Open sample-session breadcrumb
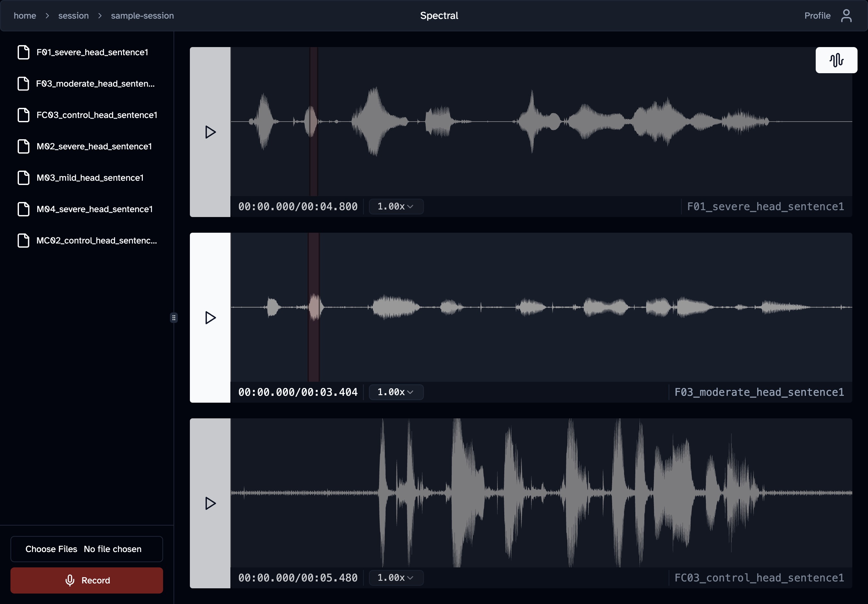The width and height of the screenshot is (868, 604). [142, 16]
